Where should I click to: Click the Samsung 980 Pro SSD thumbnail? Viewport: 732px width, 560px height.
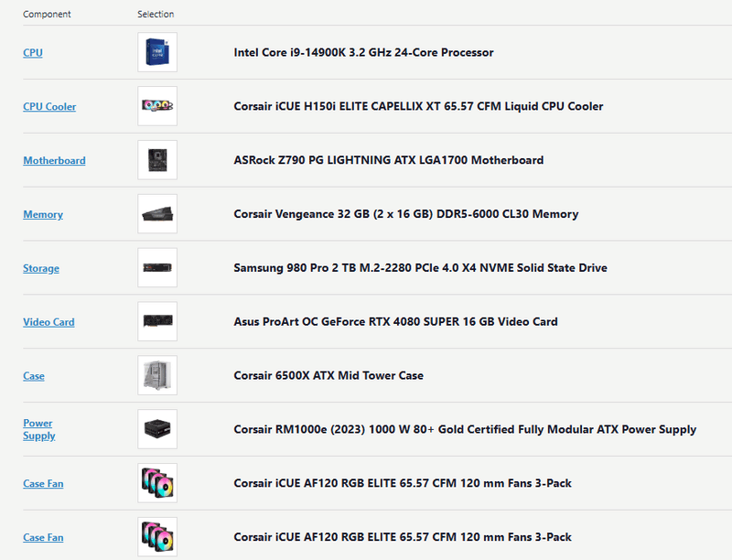click(156, 268)
